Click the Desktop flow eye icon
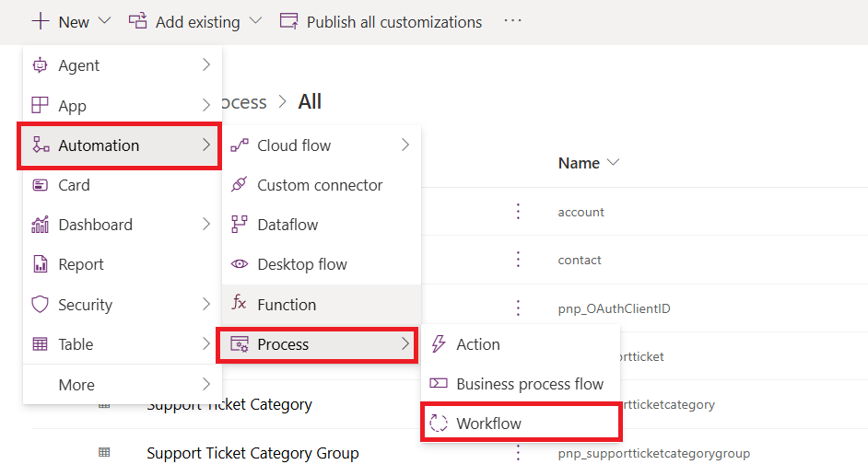This screenshot has height=476, width=868. [240, 264]
